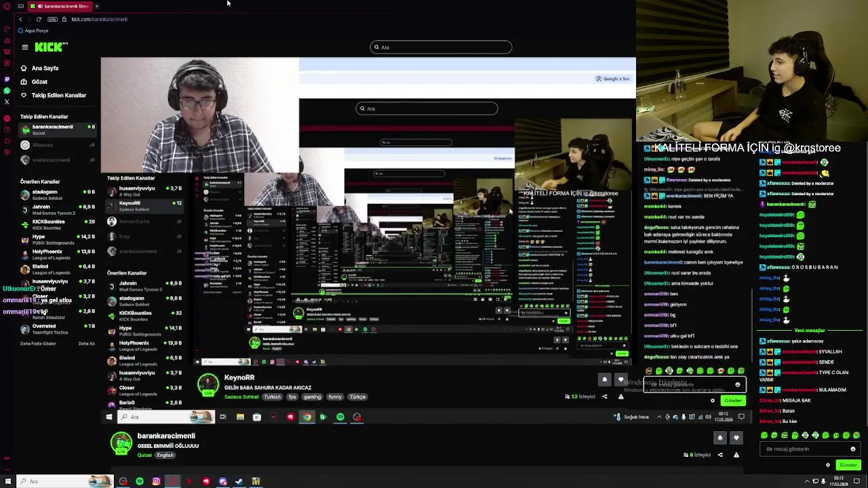Viewport: 868px width, 488px height.
Task: Go to Ana Sayfa in the sidebar
Action: tap(40, 68)
